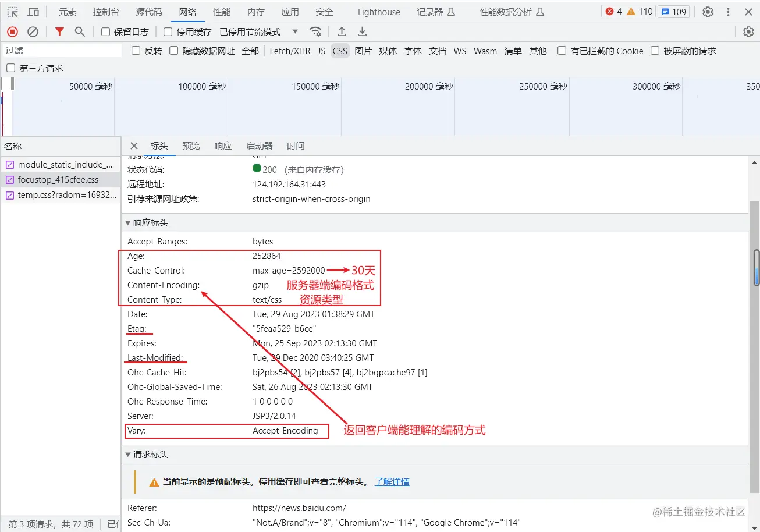
Task: Open the 记录器 panel tab
Action: 436,12
